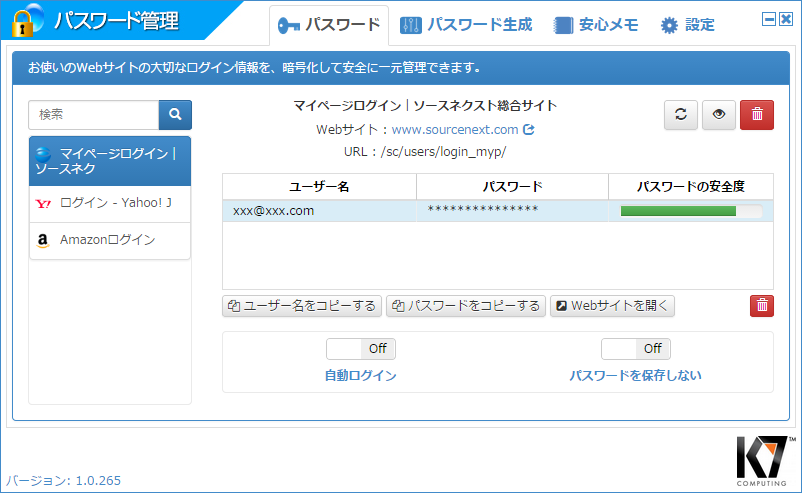
Task: Click ユーザー名をコピーする button
Action: tap(302, 306)
